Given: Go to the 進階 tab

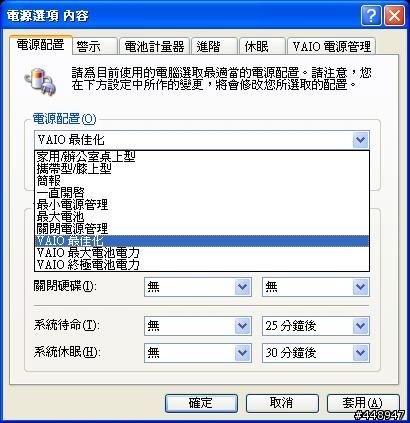Looking at the screenshot, I should [x=214, y=46].
